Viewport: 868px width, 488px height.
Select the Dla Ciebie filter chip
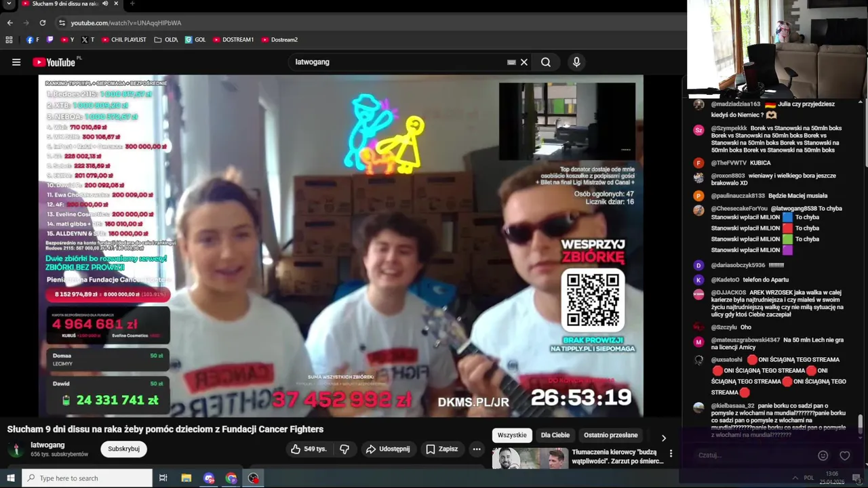point(555,435)
